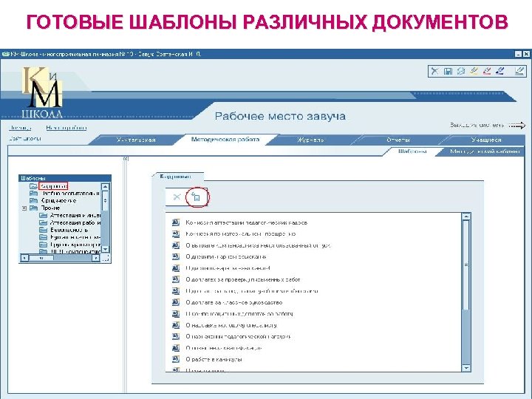
Task: Click the Шаблоны panel header
Action: pos(64,178)
